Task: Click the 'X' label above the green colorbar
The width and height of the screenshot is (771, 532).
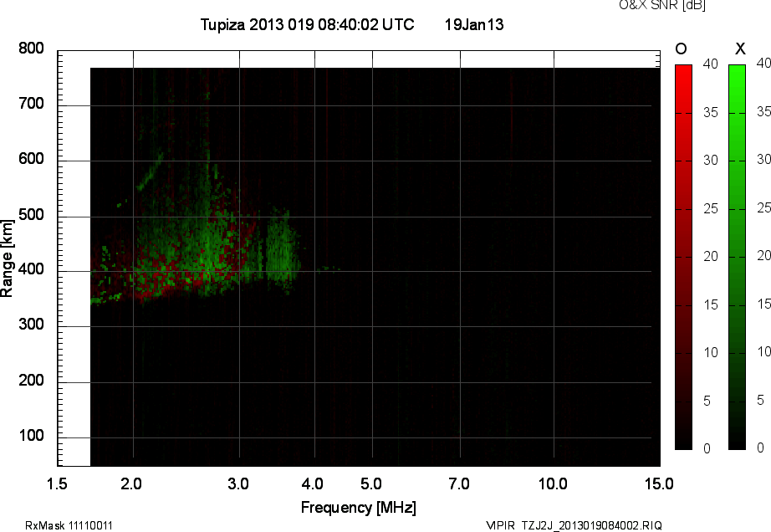Action: coord(740,49)
